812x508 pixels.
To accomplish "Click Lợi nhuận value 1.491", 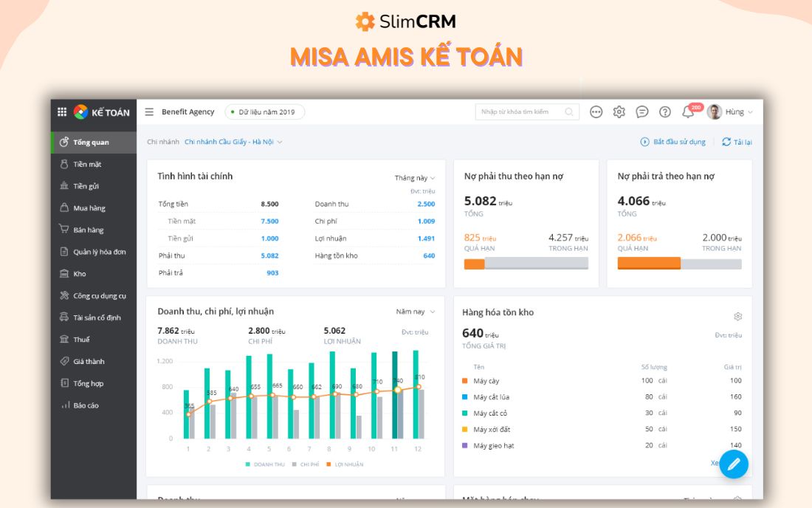I will click(x=426, y=238).
